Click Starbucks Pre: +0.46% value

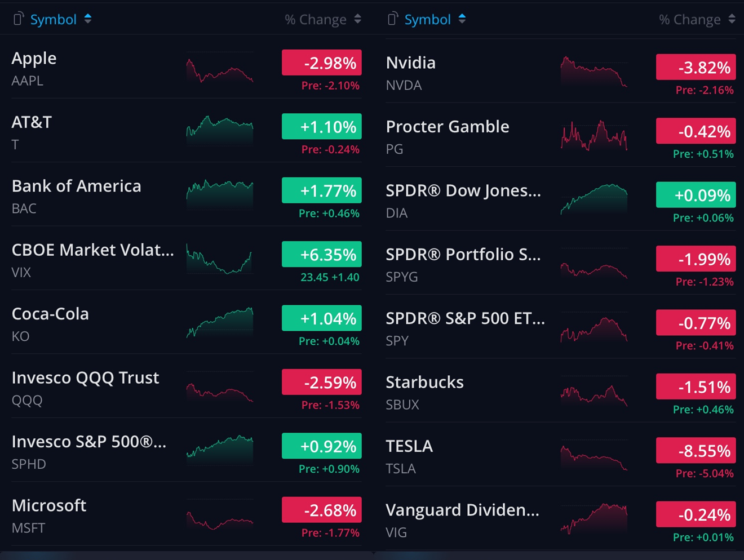(703, 410)
